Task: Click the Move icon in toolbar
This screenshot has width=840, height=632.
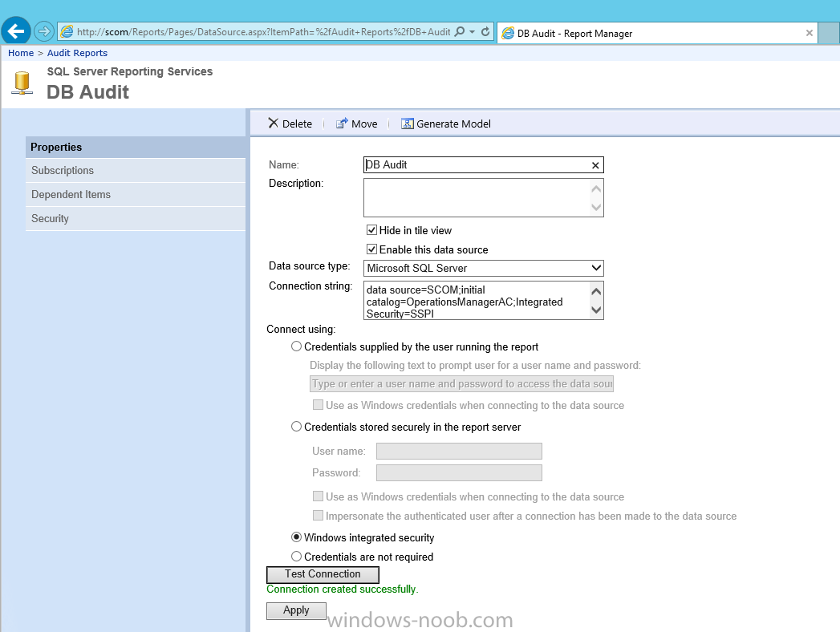Action: 342,124
